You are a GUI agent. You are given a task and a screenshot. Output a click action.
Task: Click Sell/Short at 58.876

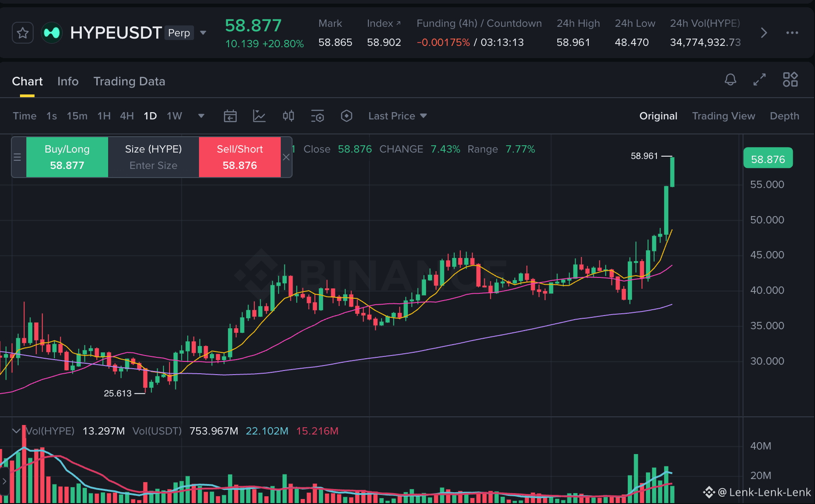coord(240,157)
